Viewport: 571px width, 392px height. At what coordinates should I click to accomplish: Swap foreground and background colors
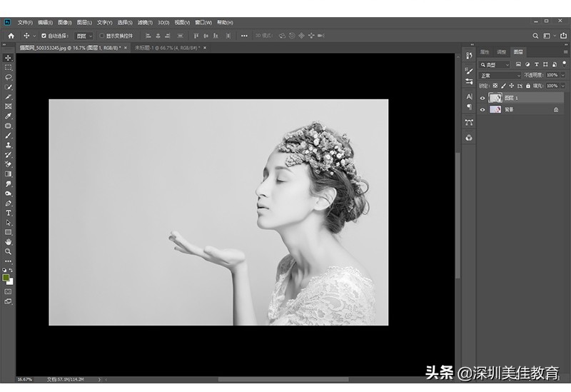pos(11,270)
